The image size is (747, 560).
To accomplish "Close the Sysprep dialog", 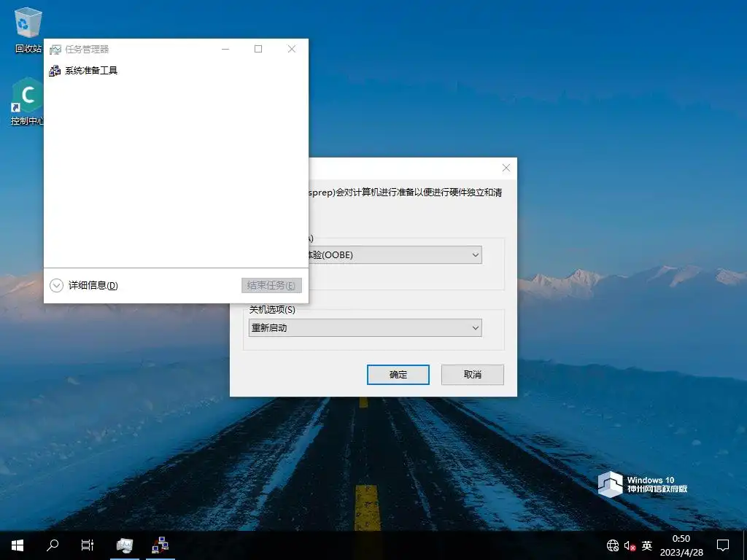I will coord(506,168).
